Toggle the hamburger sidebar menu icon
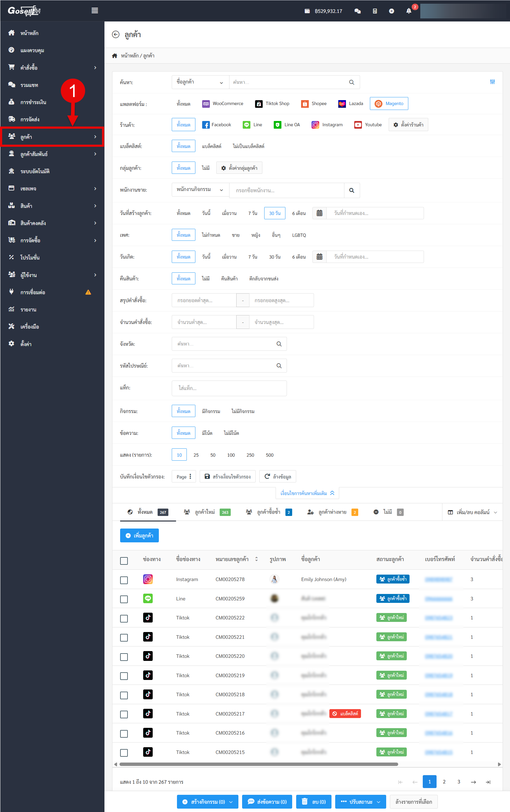The image size is (510, 812). 95,10
